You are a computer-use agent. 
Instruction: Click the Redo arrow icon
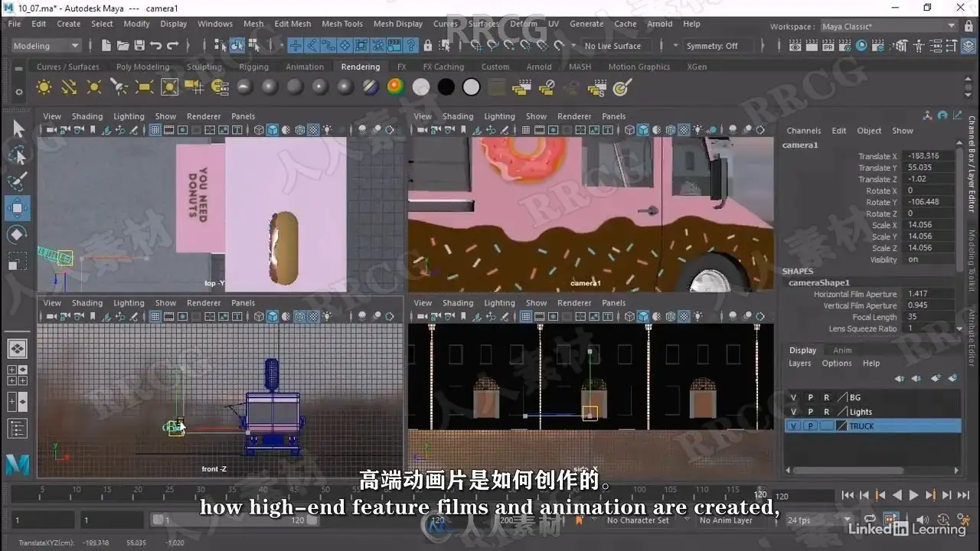click(173, 46)
